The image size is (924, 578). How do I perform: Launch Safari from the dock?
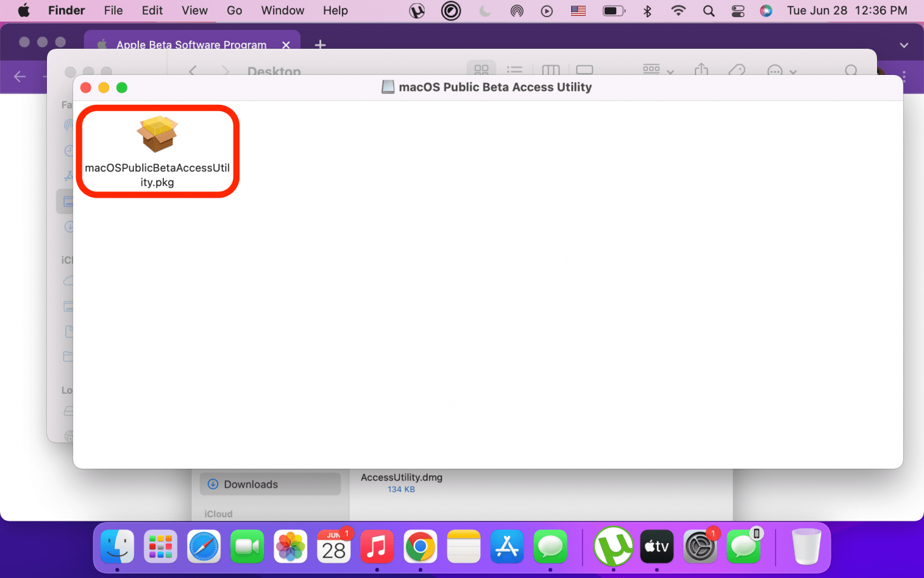pyautogui.click(x=204, y=546)
